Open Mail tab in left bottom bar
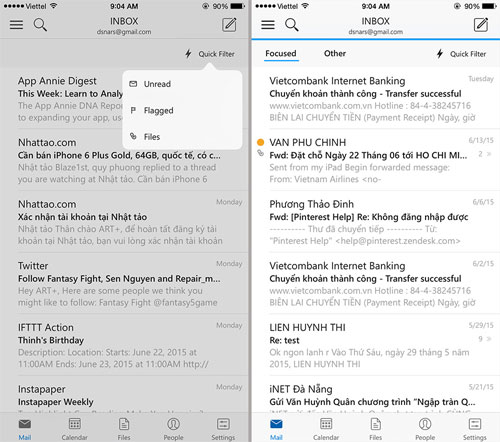500x442 pixels. coord(25,429)
